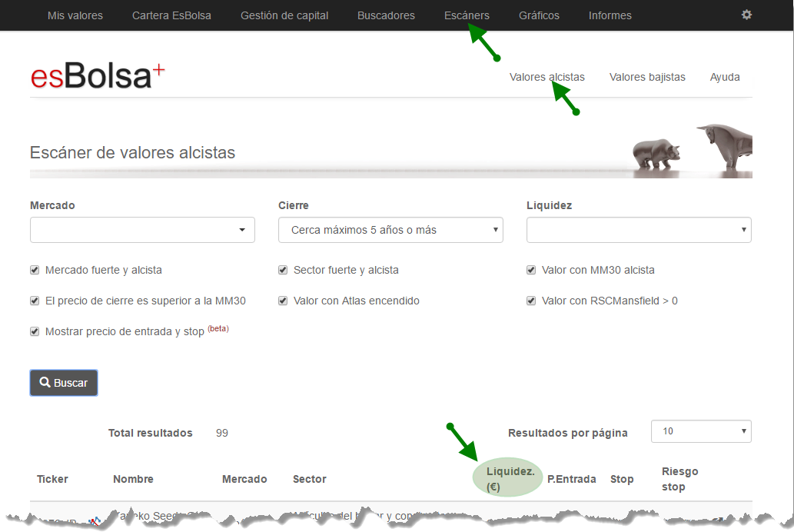Viewport: 794px width, 532px height.
Task: Open the Ayuda link
Action: point(725,77)
